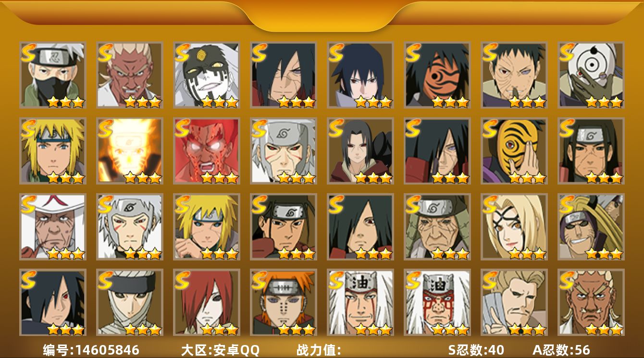Image resolution: width=644 pixels, height=358 pixels.
Task: Select the bandage-wrapped Mū portrait
Action: (x=129, y=302)
